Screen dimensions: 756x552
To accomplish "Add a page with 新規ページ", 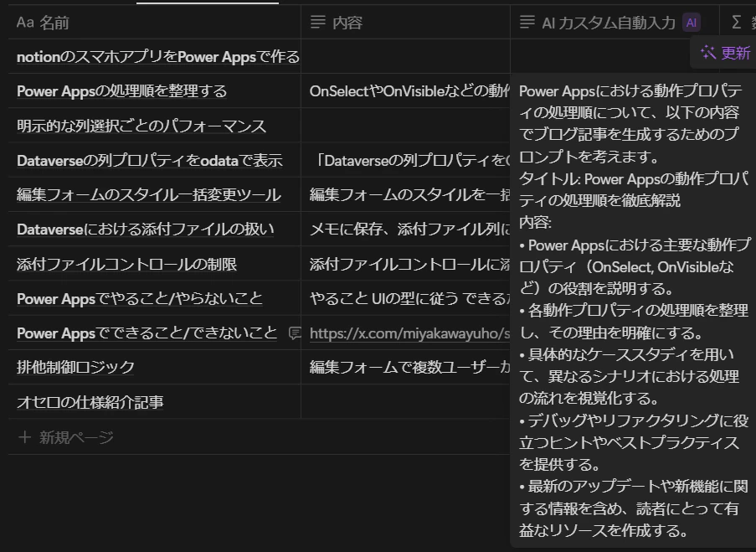I will point(65,437).
